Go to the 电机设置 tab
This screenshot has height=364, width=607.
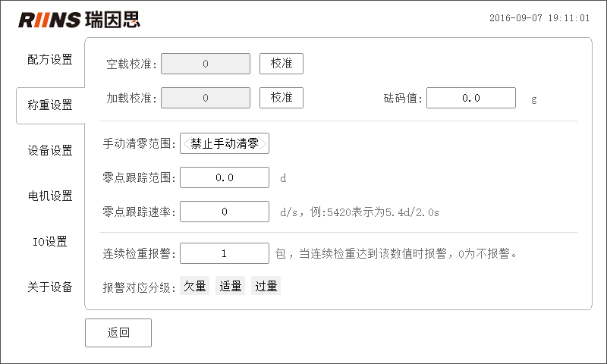tap(50, 196)
